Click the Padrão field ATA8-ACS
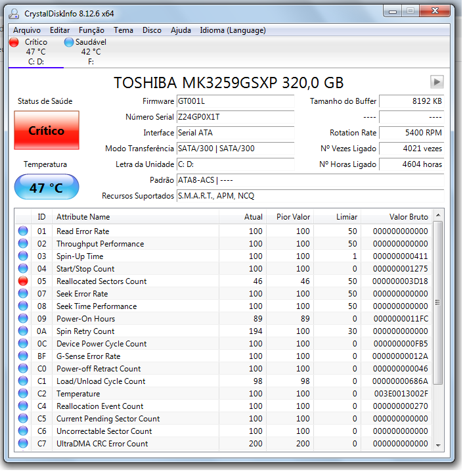The height and width of the screenshot is (476, 465). [312, 181]
